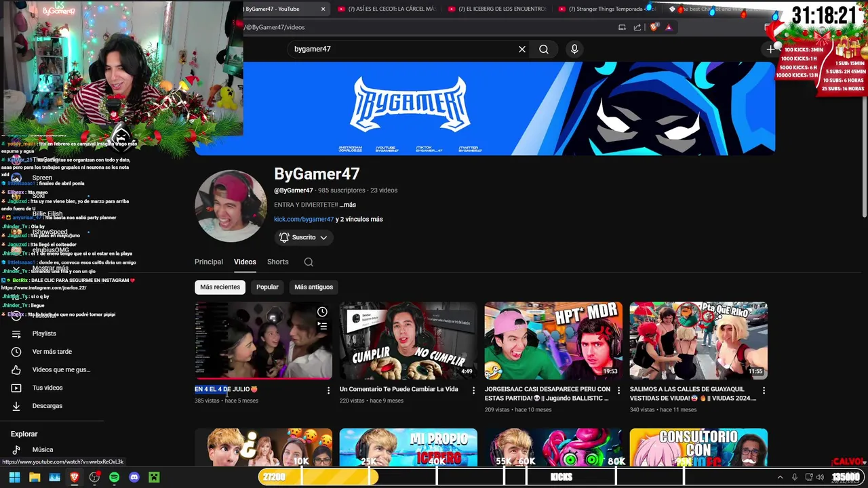Open Un Comentario Te Puede Cambiar La Vida title
Screen dimensions: 868x488
pyautogui.click(x=399, y=389)
